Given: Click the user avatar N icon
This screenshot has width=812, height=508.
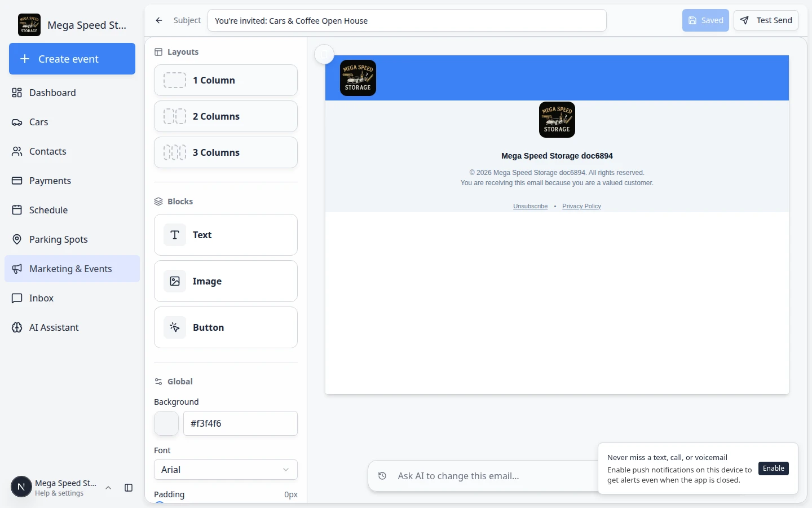Looking at the screenshot, I should [x=21, y=487].
